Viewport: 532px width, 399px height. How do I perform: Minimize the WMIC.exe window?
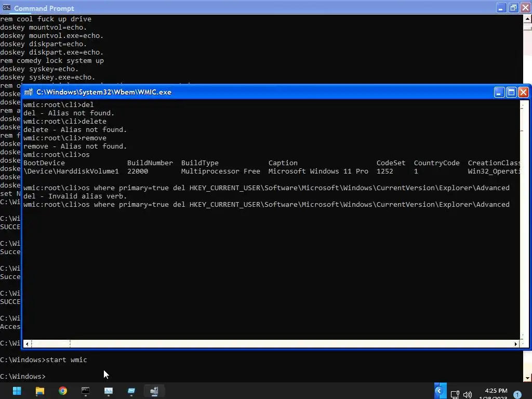pos(499,92)
